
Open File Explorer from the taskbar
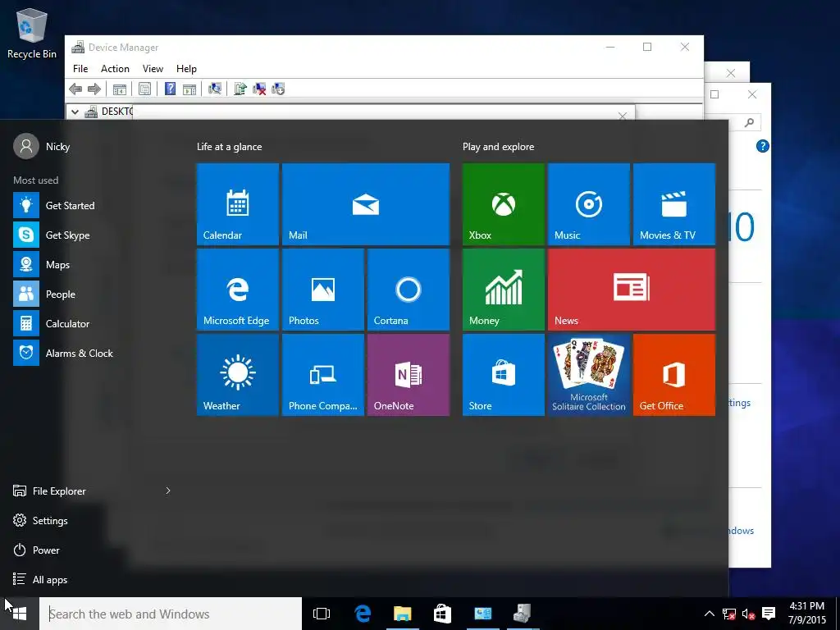[402, 614]
